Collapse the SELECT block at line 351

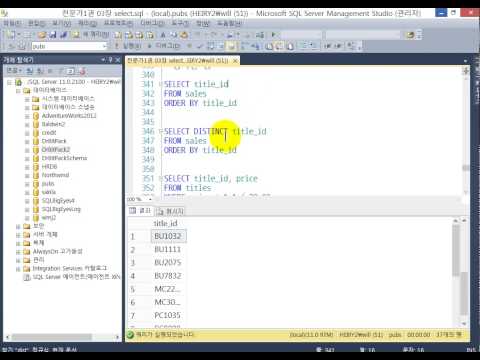(x=161, y=178)
